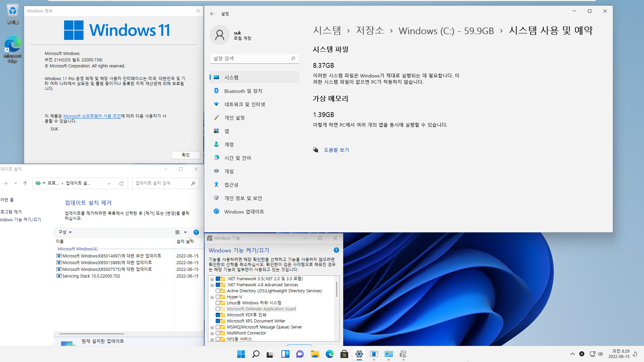Open Chat icon on taskbar

pyautogui.click(x=300, y=354)
